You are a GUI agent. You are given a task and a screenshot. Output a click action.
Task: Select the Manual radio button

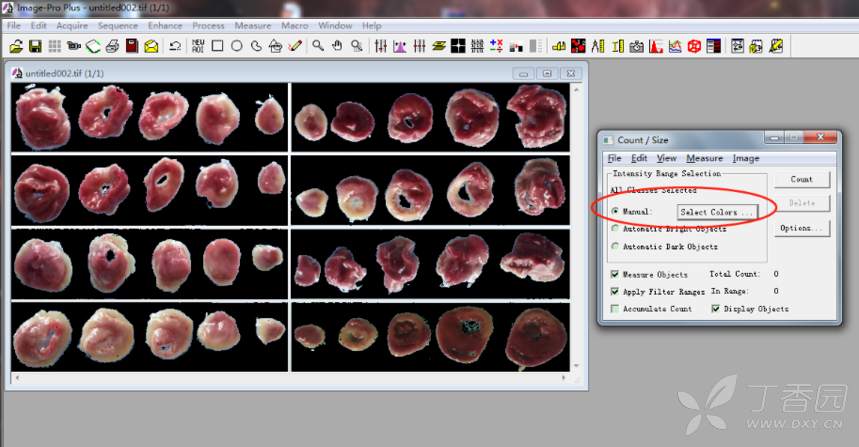click(615, 212)
